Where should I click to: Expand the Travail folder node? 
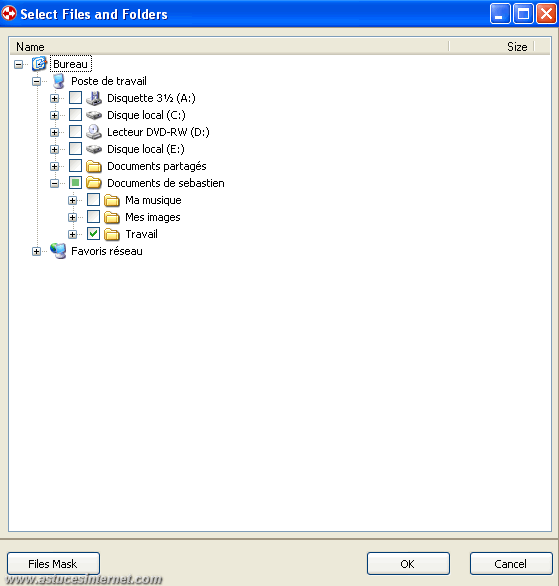point(72,235)
